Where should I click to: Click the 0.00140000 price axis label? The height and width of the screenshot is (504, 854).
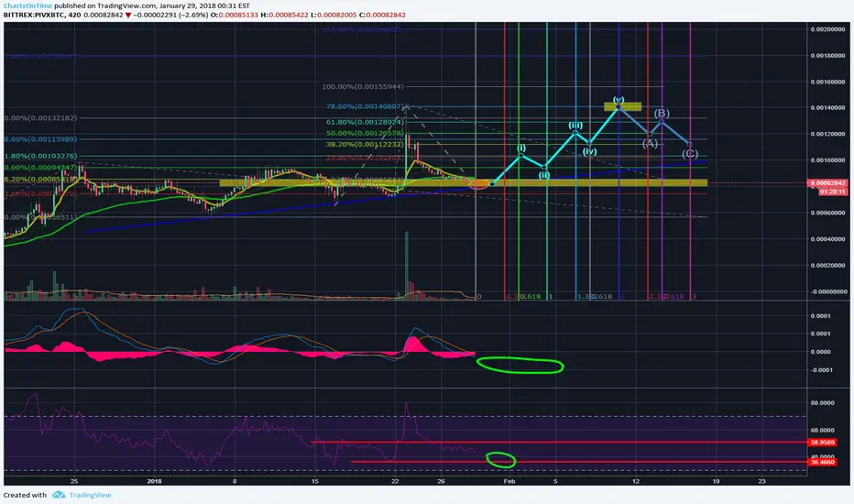827,108
